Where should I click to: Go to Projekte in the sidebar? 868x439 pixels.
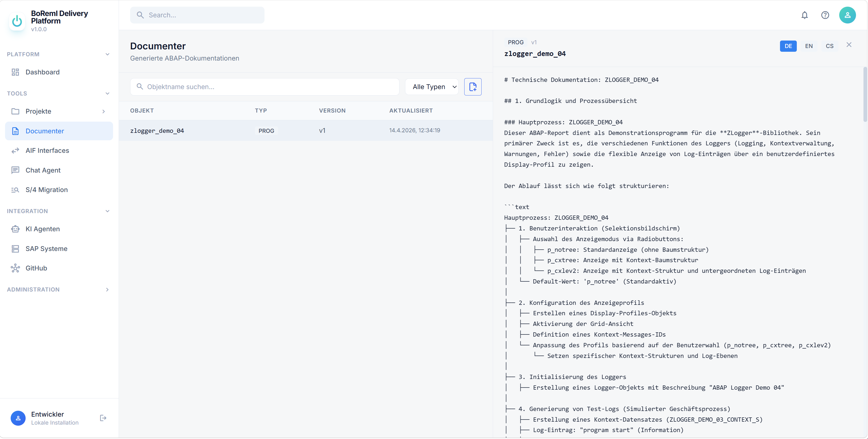59,111
